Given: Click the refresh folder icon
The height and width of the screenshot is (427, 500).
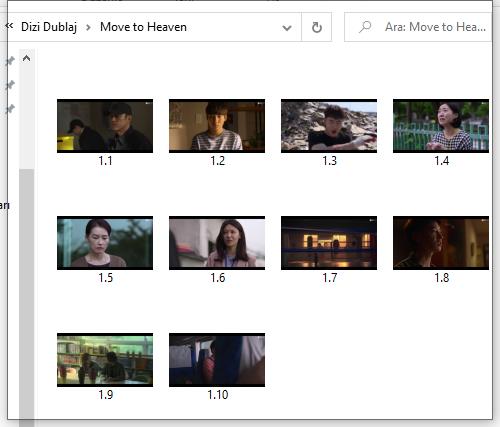Looking at the screenshot, I should (x=317, y=27).
